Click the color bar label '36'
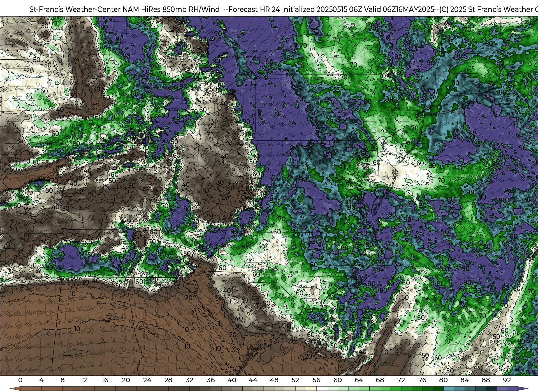The width and height of the screenshot is (538, 392). (x=211, y=380)
